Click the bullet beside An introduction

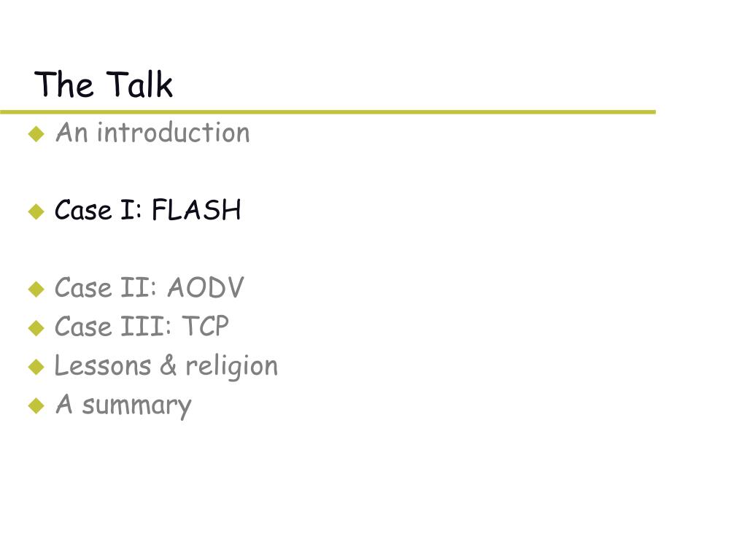tap(36, 134)
